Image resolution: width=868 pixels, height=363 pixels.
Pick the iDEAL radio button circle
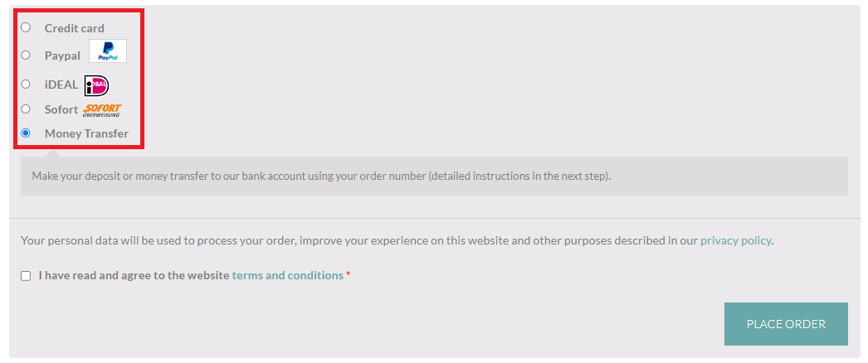26,84
